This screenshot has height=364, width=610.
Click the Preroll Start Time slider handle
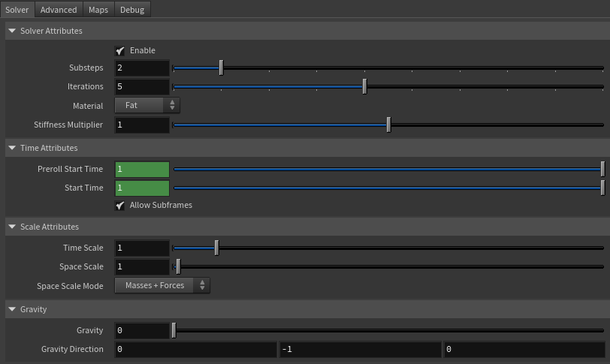point(602,169)
